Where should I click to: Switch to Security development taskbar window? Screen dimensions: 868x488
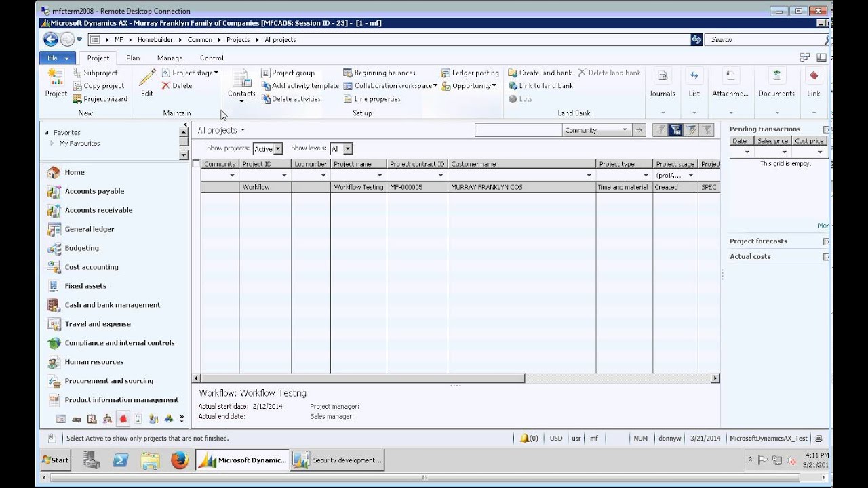(x=337, y=460)
